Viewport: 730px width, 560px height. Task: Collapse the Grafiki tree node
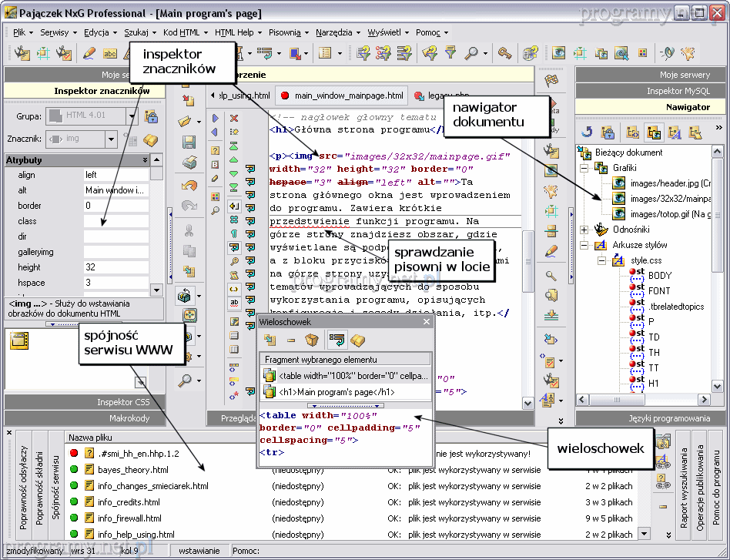click(584, 167)
